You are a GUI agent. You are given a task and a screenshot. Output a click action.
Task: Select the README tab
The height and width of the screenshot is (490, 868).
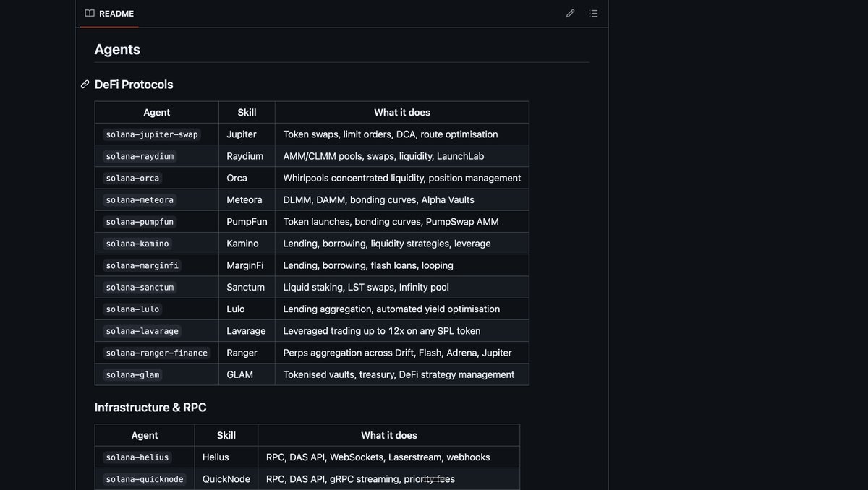109,14
